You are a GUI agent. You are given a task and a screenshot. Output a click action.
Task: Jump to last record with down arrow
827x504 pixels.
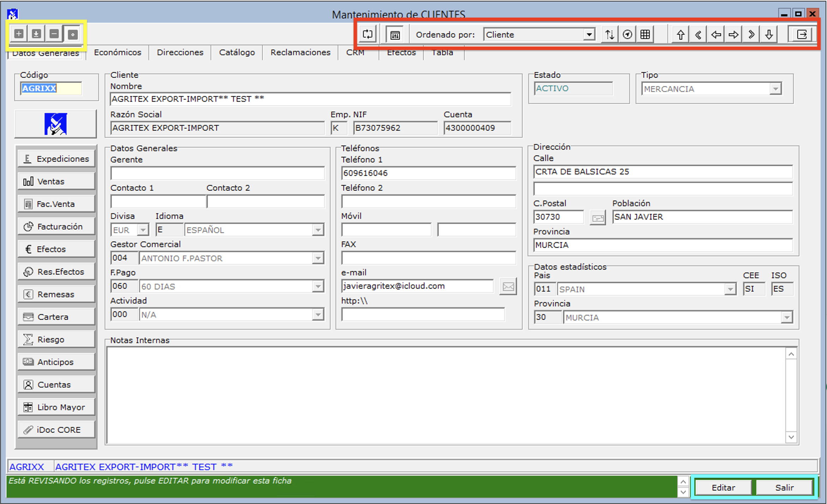pos(769,35)
